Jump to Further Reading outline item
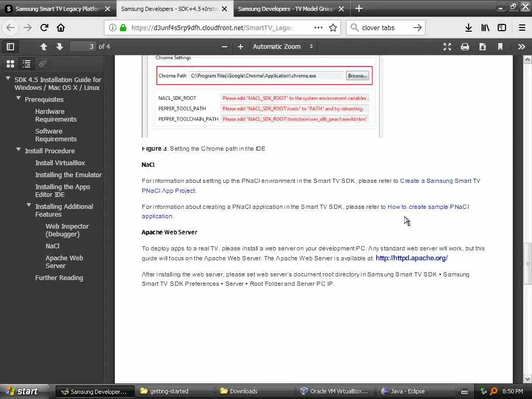The height and width of the screenshot is (399, 532). pyautogui.click(x=59, y=277)
